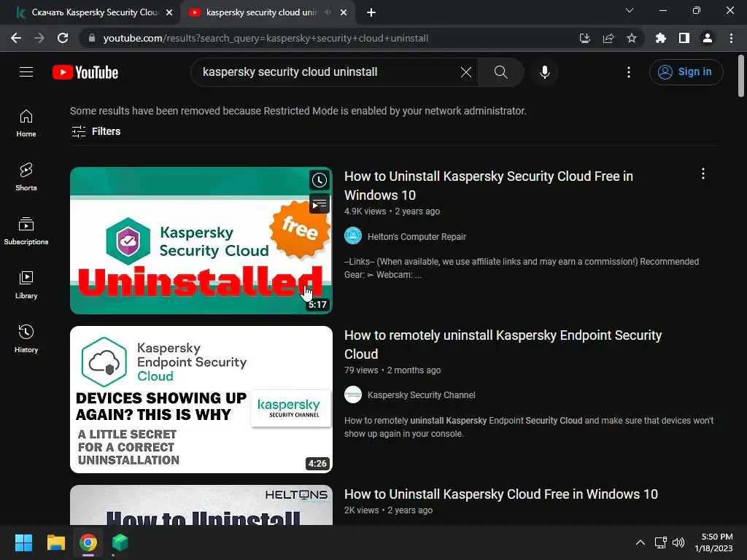The image size is (747, 560).
Task: Open Chrome extensions puzzle icon
Action: tap(661, 38)
